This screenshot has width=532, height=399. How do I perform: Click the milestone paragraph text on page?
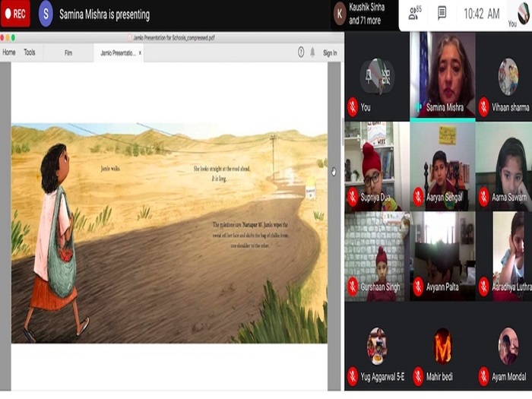click(x=250, y=235)
